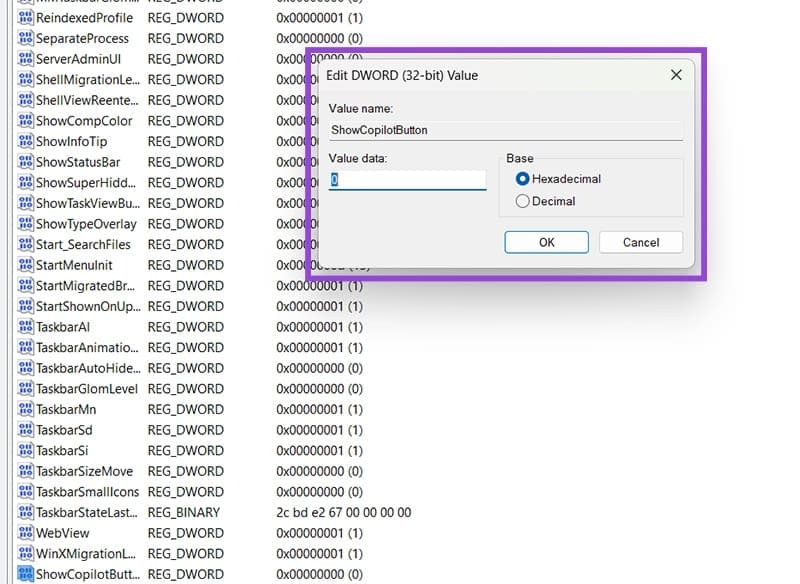
Task: Choose the Decimal base option
Action: (522, 201)
